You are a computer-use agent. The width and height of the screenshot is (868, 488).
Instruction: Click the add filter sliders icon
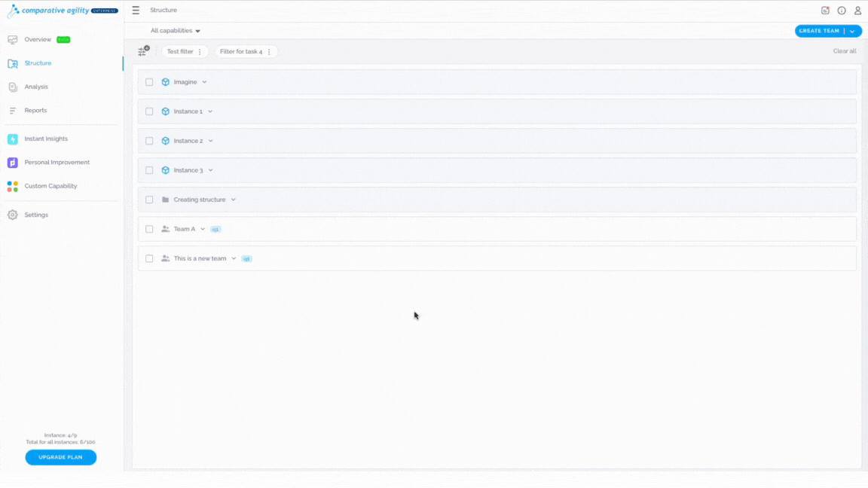point(143,51)
